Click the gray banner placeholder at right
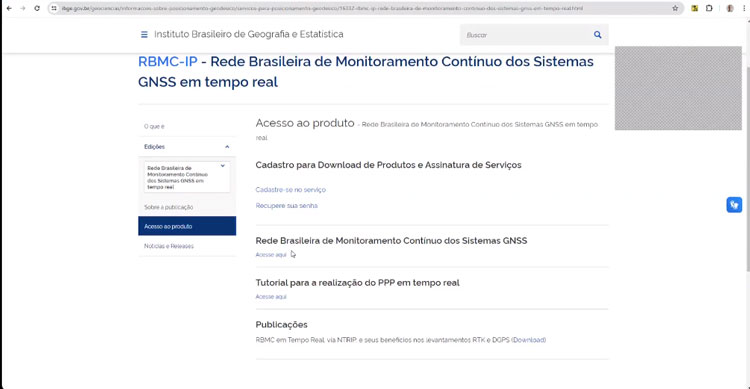 click(x=678, y=88)
